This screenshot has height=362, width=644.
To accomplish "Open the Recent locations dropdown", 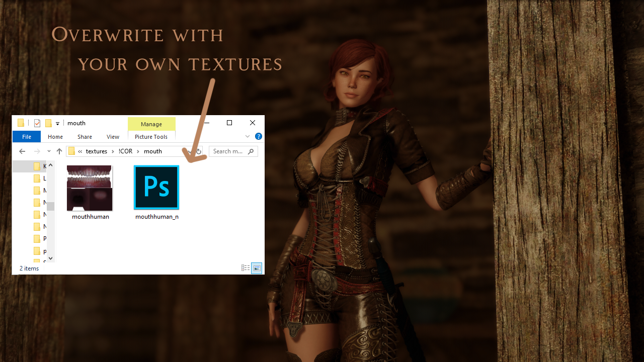I will click(49, 151).
